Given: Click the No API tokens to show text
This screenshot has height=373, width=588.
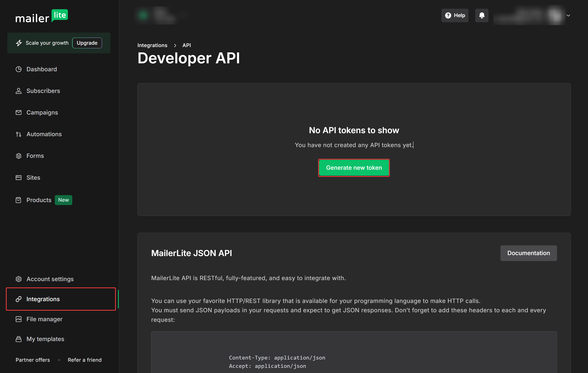Looking at the screenshot, I should click(x=354, y=130).
